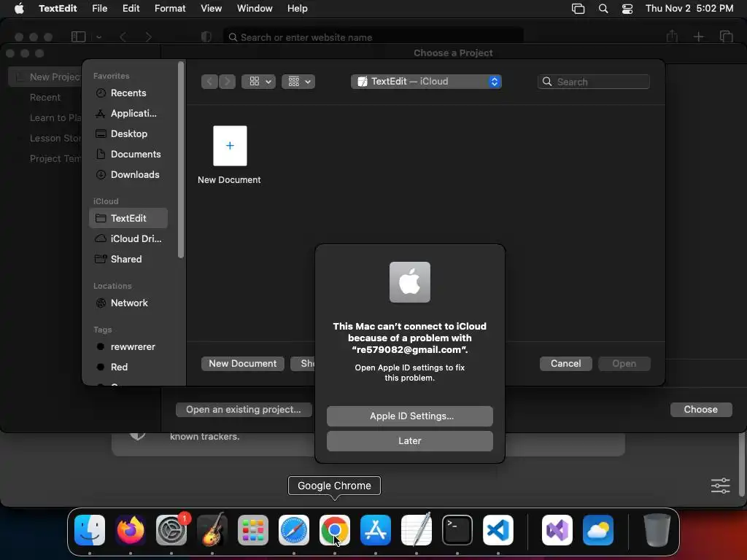Open a new tab in Safari
The height and width of the screenshot is (560, 747).
pos(698,36)
